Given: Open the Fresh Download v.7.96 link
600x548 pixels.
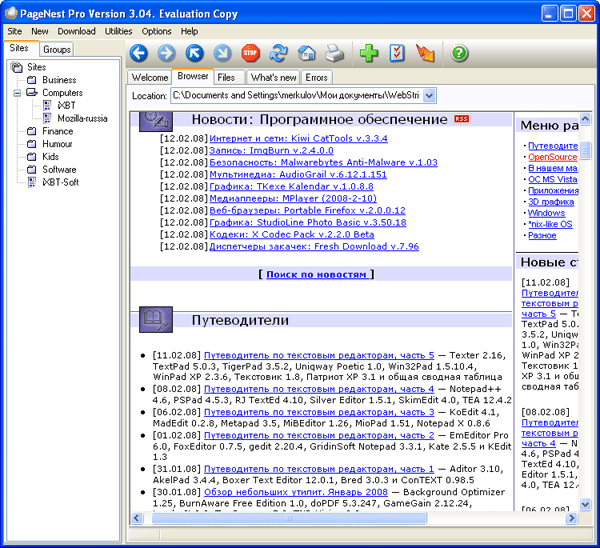Looking at the screenshot, I should coord(314,246).
